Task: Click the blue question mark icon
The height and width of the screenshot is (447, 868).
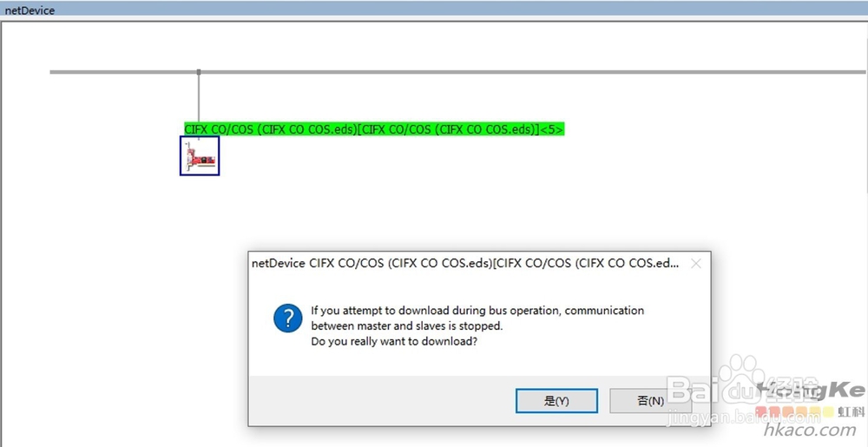Action: click(x=288, y=318)
